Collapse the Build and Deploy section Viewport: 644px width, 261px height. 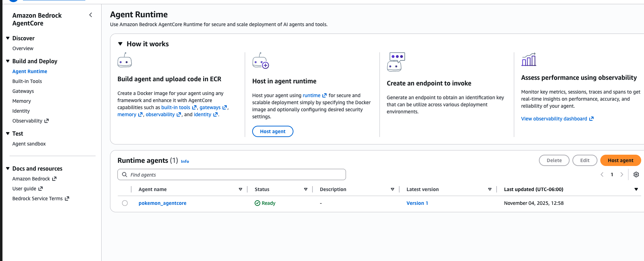(x=8, y=61)
